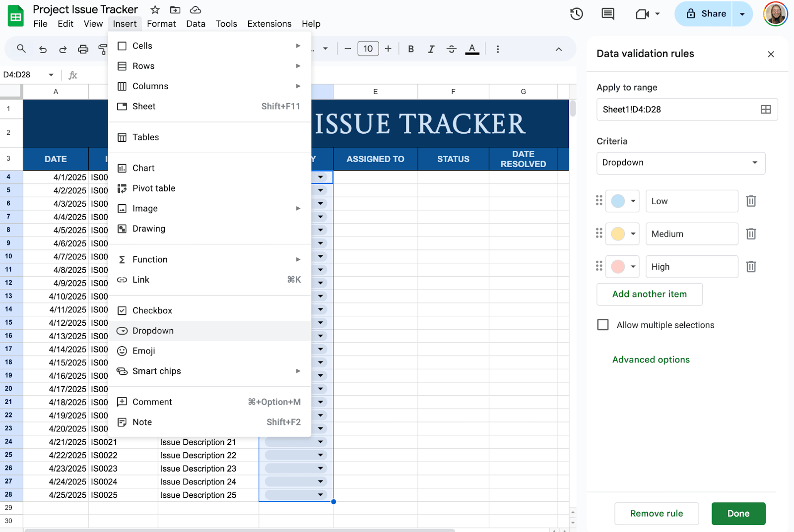Decrease the font size
The image size is (794, 532).
click(347, 49)
